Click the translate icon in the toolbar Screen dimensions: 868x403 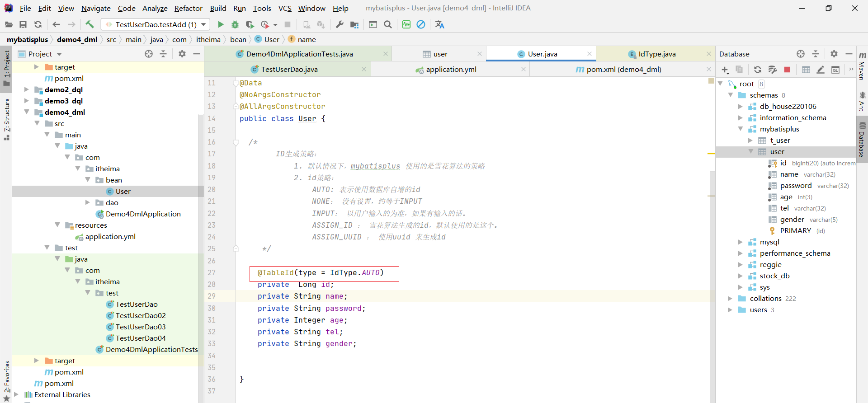pos(439,24)
